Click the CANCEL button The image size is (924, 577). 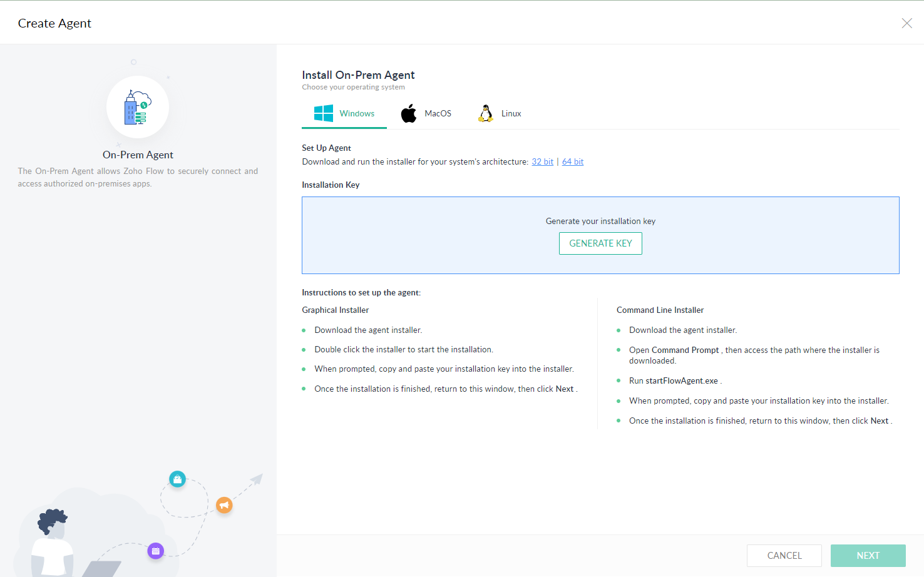784,555
